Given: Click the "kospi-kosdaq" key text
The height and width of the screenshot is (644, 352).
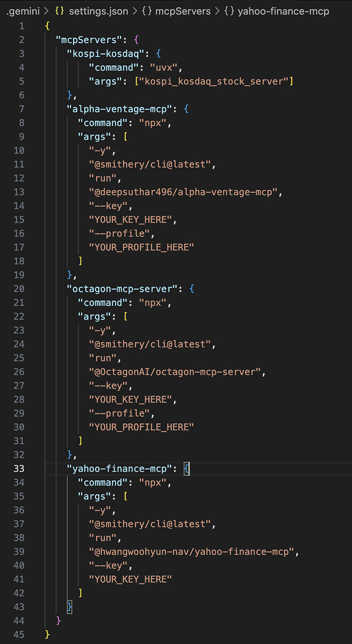Looking at the screenshot, I should click(106, 53).
